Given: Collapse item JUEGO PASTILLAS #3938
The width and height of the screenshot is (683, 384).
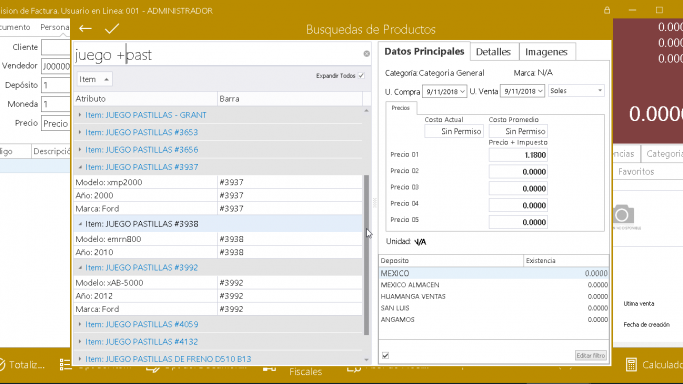Looking at the screenshot, I should pos(80,224).
